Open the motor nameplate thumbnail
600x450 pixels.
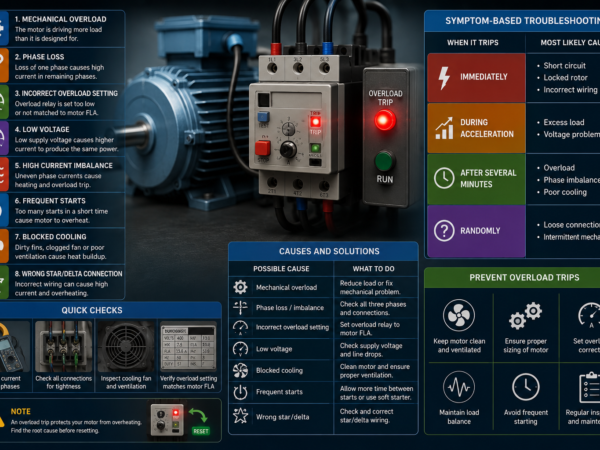point(188,346)
